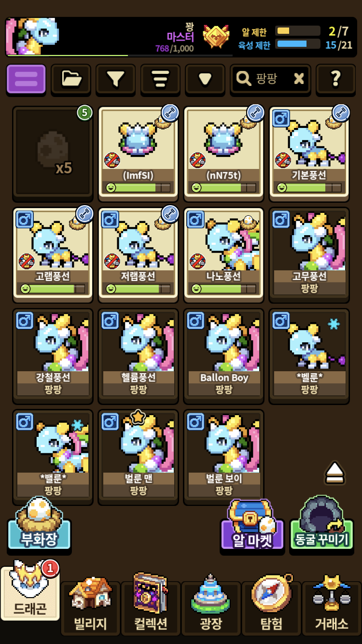Click the 육성 제한 blue progress bar
Screen dimensions: 362x644
point(298,44)
